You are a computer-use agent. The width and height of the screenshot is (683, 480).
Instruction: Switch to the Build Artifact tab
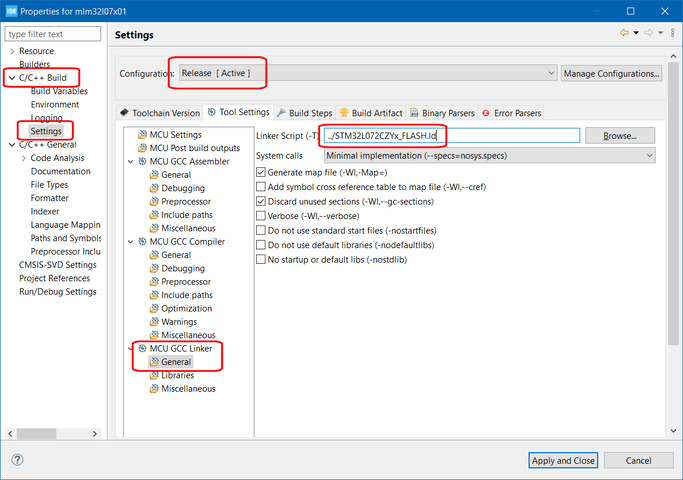point(371,113)
